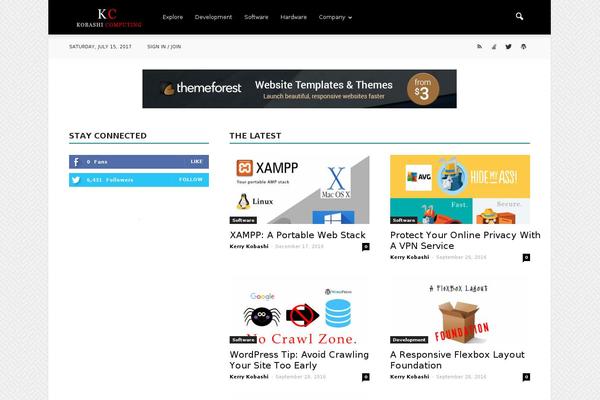The image size is (600, 400).
Task: Open comment badge for WordPress crawling article
Action: (x=366, y=377)
